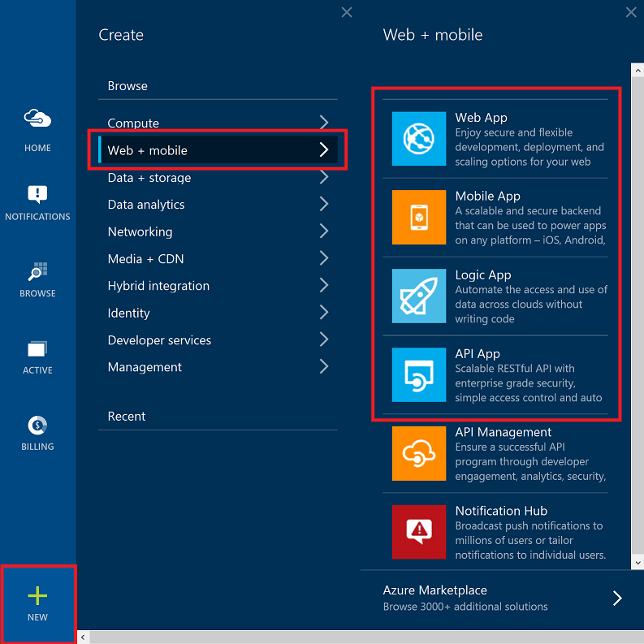Choose Networking menu item
Screen dimensions: 644x644
tap(218, 231)
